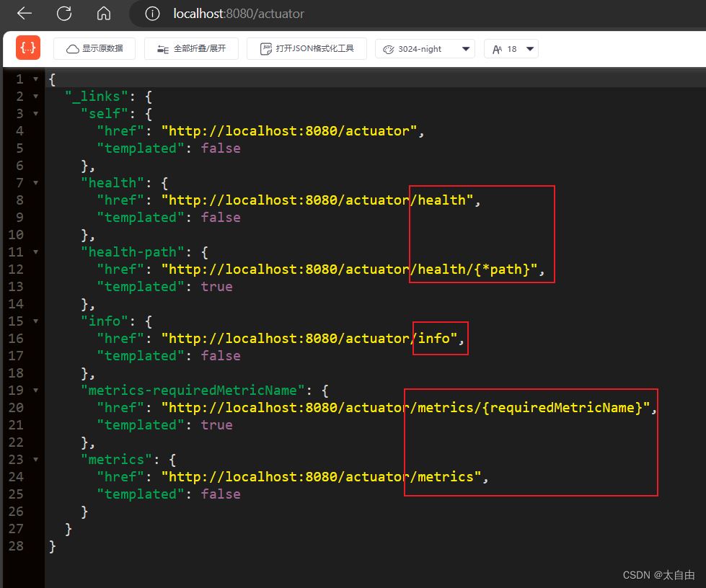Open the actuator/metrics href on line 24
Image resolution: width=706 pixels, height=588 pixels.
(321, 477)
